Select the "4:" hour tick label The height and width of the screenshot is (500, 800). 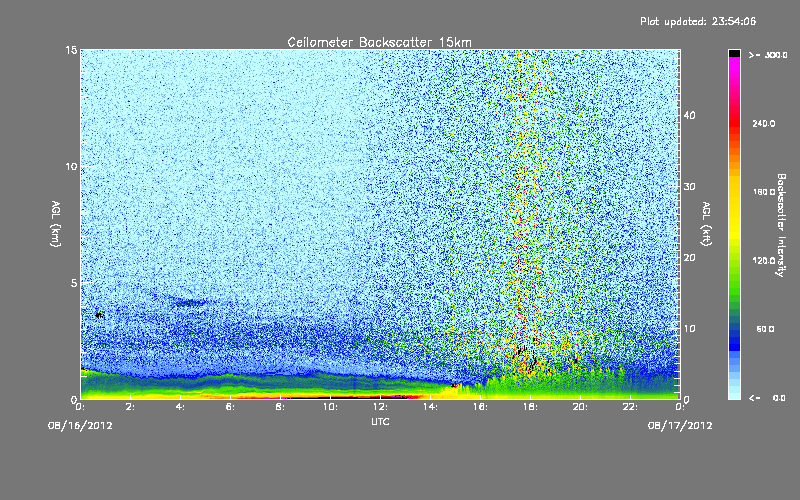(180, 407)
